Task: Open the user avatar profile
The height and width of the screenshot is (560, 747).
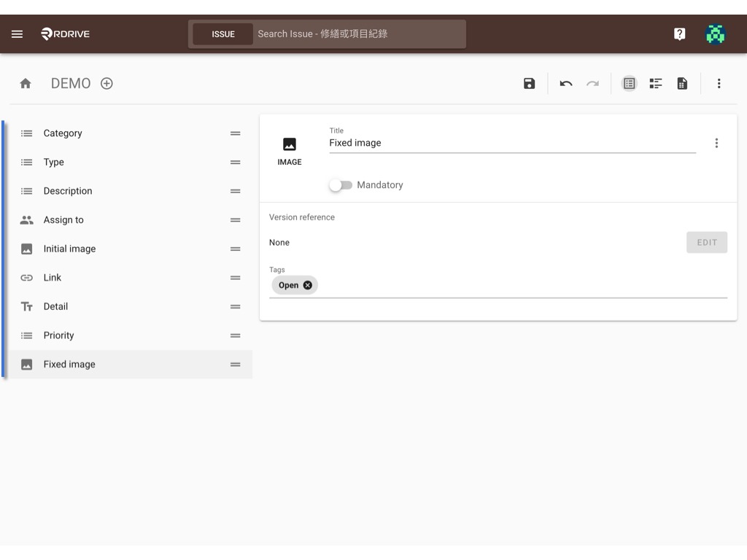Action: [715, 34]
